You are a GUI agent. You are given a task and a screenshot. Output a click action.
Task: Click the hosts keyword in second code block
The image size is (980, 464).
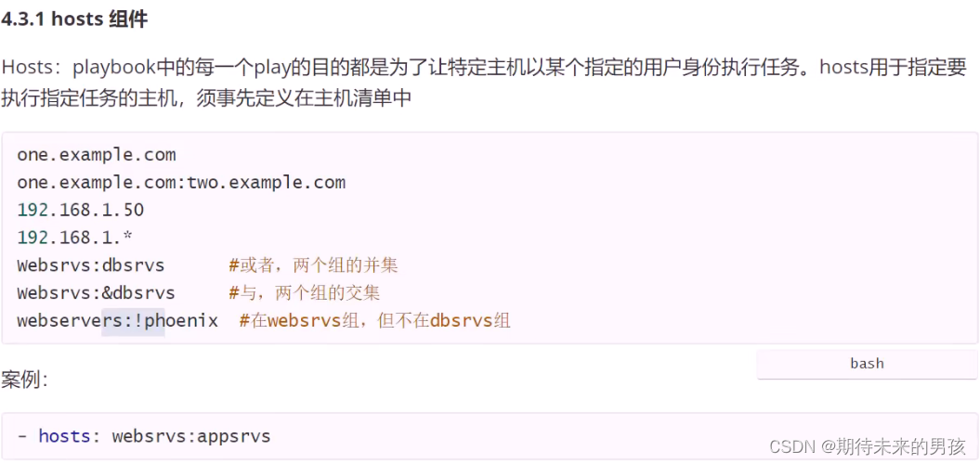64,435
